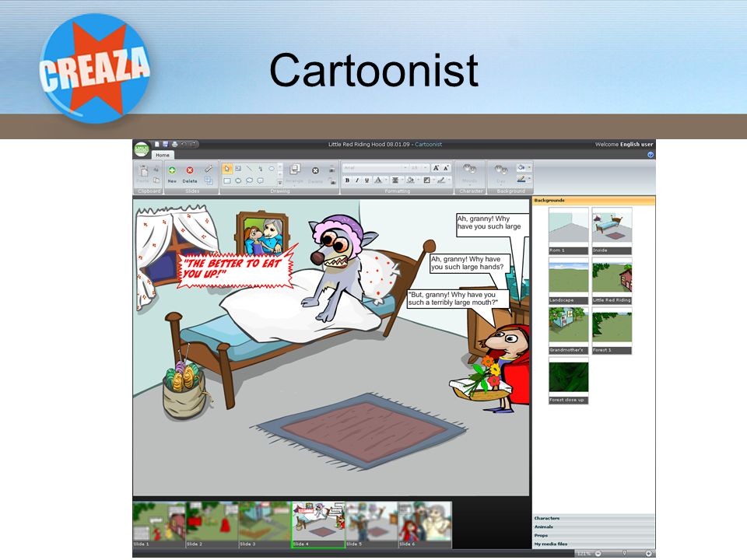Choose the Forest 1 background thumbnail
This screenshot has width=747, height=560.
click(x=612, y=331)
